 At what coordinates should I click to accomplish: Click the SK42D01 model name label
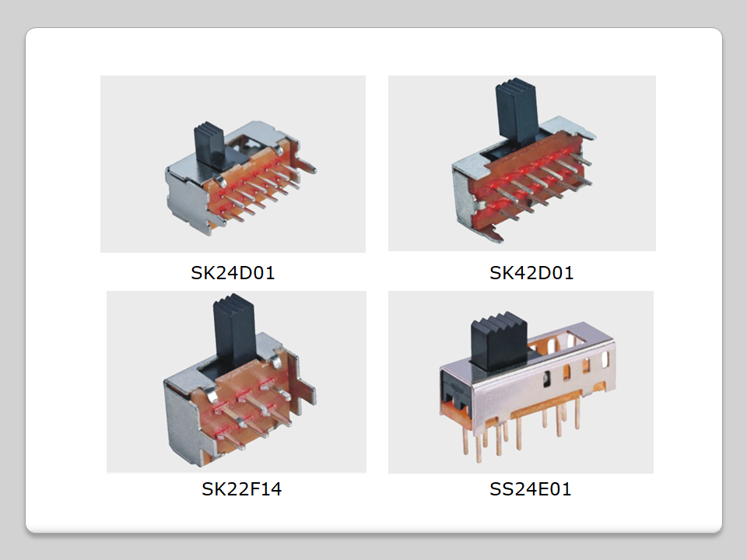[x=531, y=273]
